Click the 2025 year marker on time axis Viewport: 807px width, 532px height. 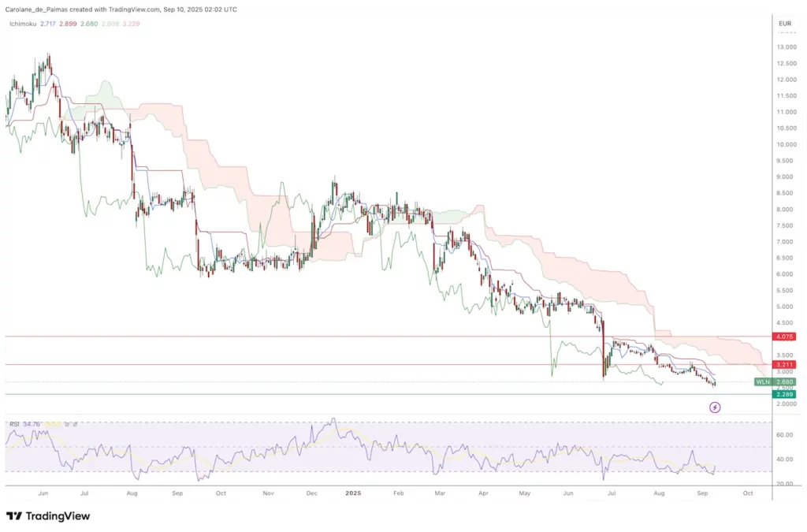coord(353,493)
